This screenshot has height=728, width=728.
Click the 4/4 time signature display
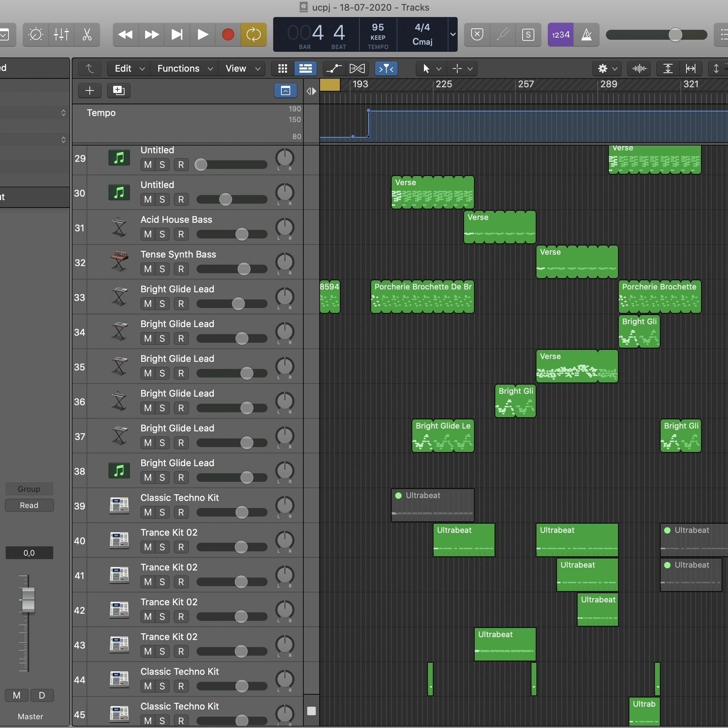tap(422, 27)
